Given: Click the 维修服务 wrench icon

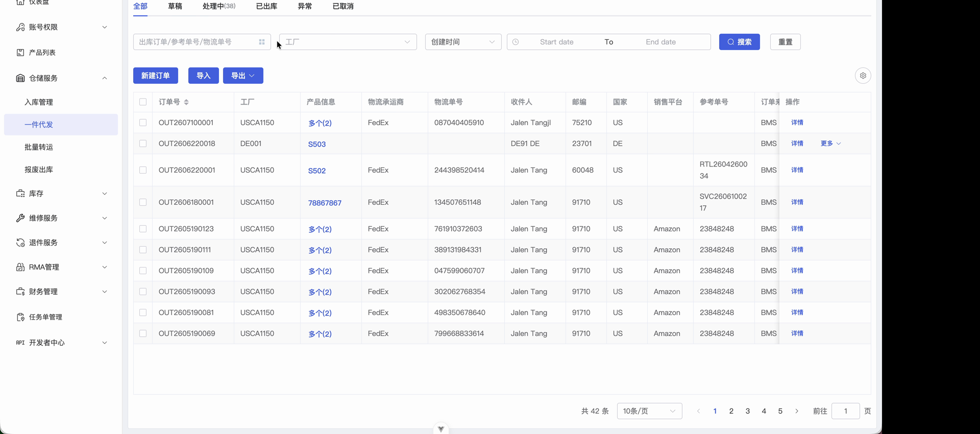Looking at the screenshot, I should (x=20, y=218).
